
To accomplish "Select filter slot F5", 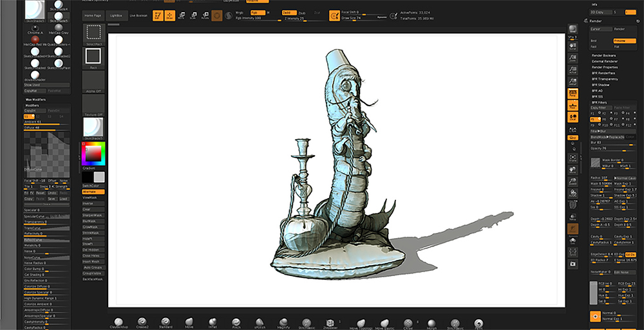I will 595,119.
